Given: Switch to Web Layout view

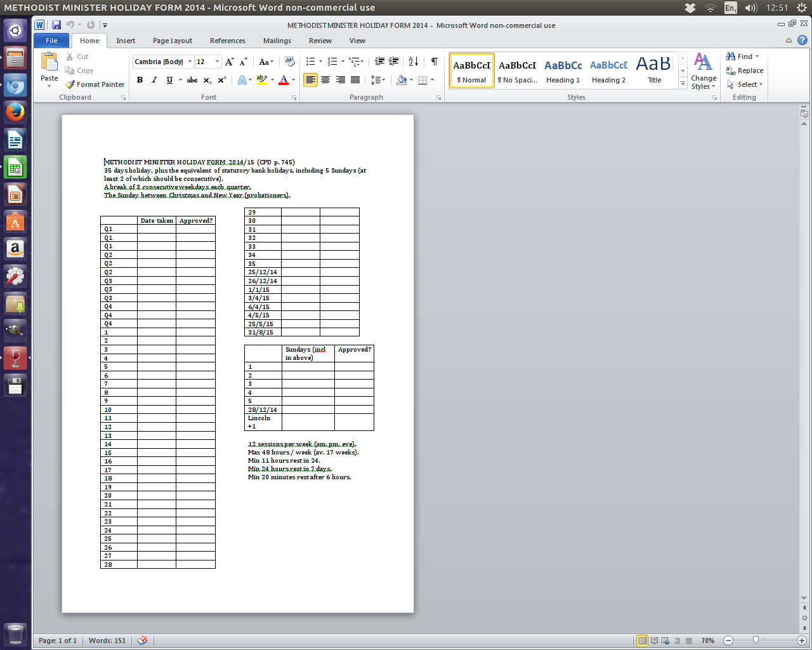Looking at the screenshot, I should tap(665, 640).
